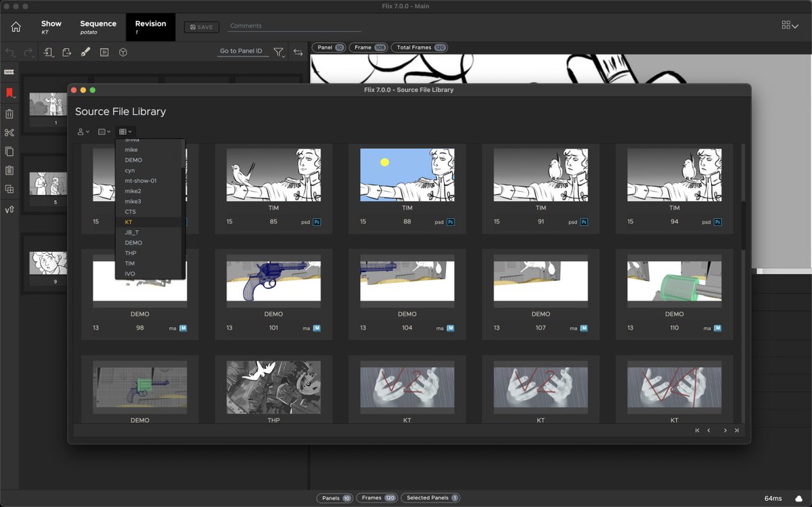Image resolution: width=812 pixels, height=507 pixels.
Task: Select IVO in the show list
Action: (x=150, y=273)
